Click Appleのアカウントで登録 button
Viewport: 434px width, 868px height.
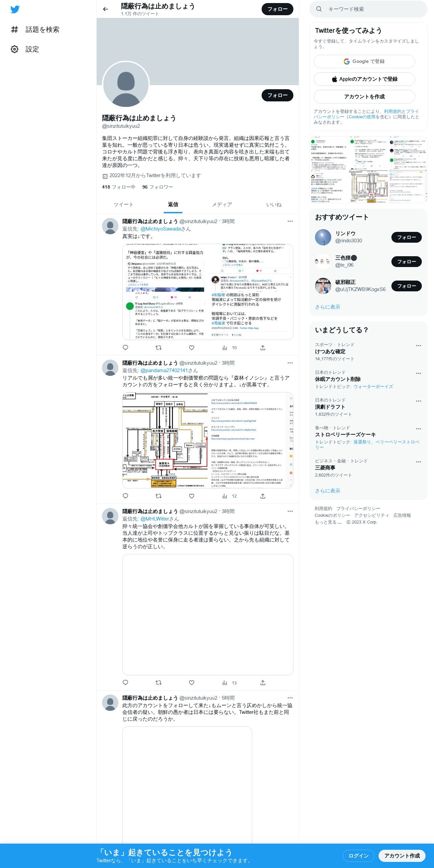pos(364,79)
